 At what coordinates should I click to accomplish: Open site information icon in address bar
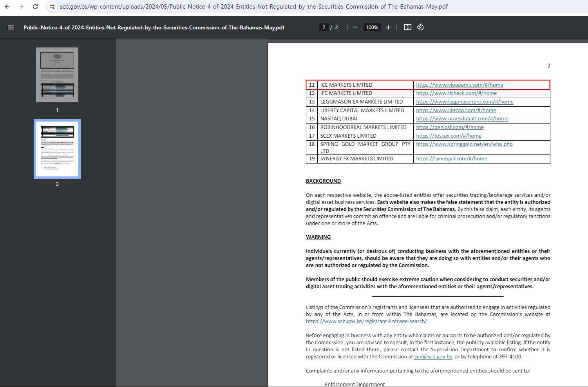[52, 7]
